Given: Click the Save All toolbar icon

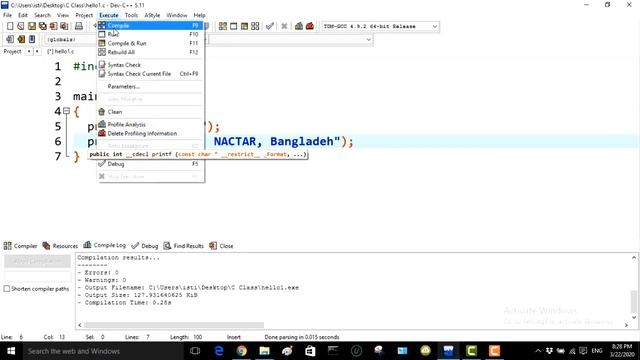Looking at the screenshot, I should click(42, 26).
